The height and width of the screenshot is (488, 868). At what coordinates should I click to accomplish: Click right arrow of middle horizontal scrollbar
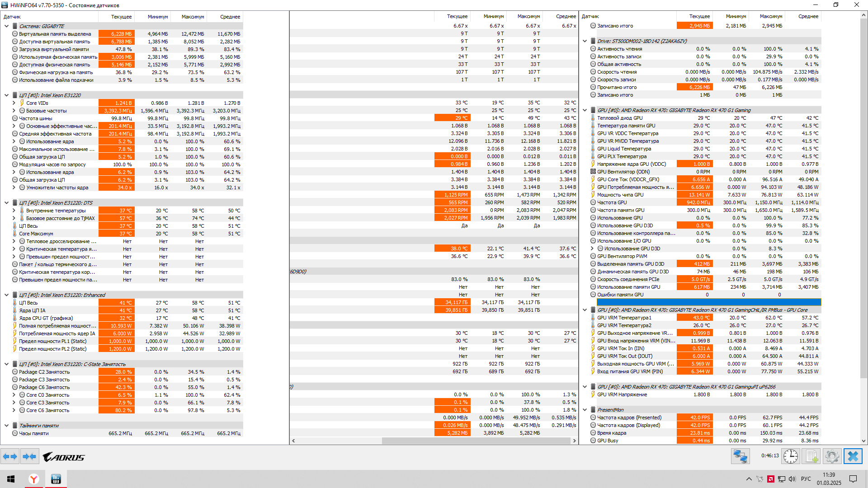pyautogui.click(x=575, y=441)
